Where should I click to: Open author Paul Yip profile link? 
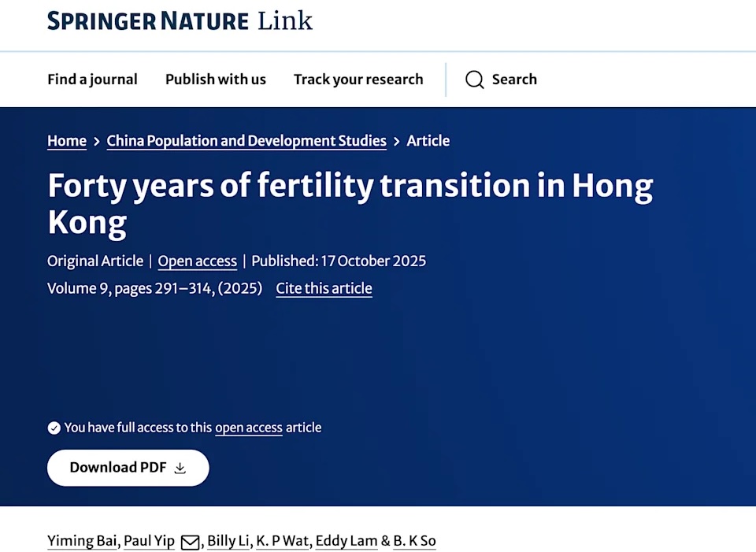pyautogui.click(x=149, y=541)
